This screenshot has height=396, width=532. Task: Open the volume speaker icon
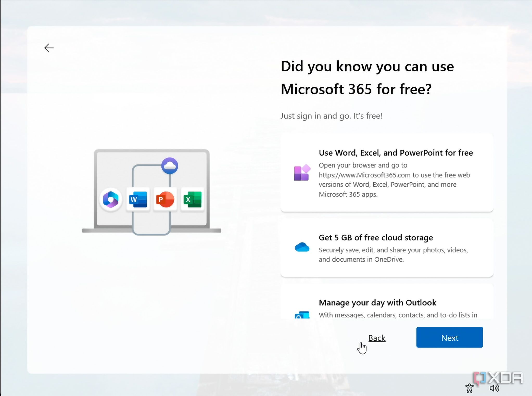494,388
